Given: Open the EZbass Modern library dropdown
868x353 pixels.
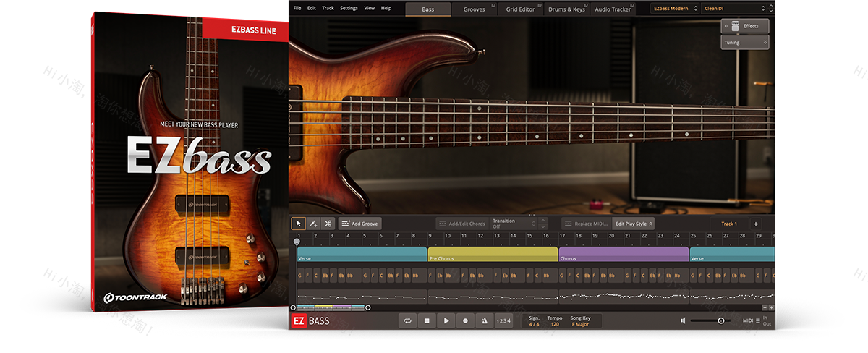Looking at the screenshot, I should click(675, 9).
